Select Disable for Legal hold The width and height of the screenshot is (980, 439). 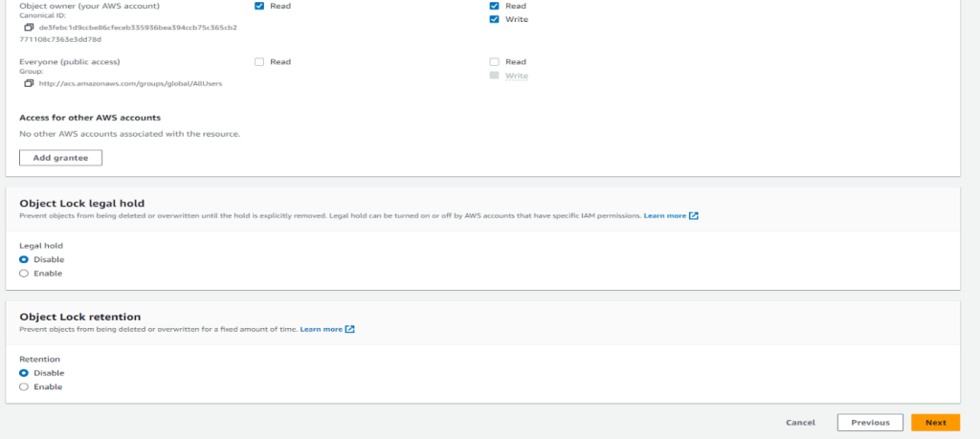tap(24, 259)
